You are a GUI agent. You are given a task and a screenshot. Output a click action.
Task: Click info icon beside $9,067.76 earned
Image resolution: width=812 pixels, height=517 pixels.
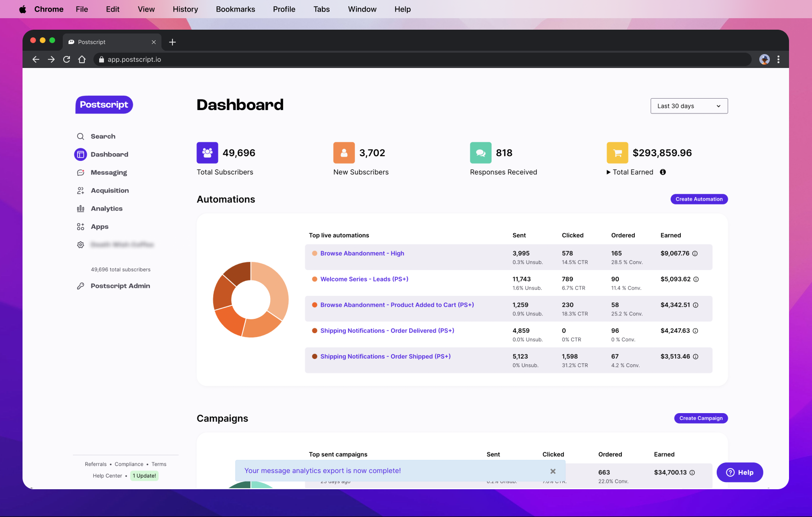coord(695,253)
